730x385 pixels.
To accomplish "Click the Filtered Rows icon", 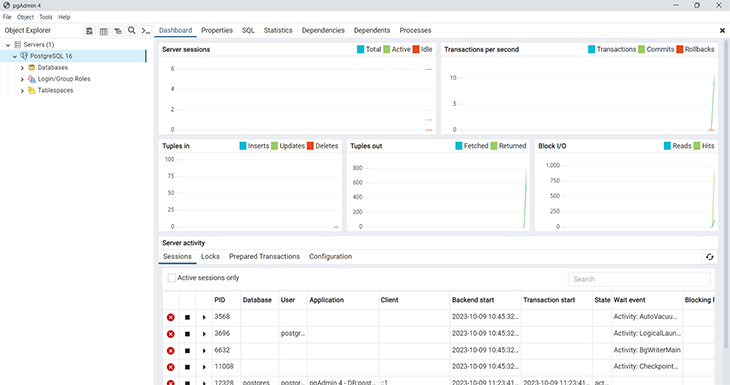I will [x=118, y=31].
